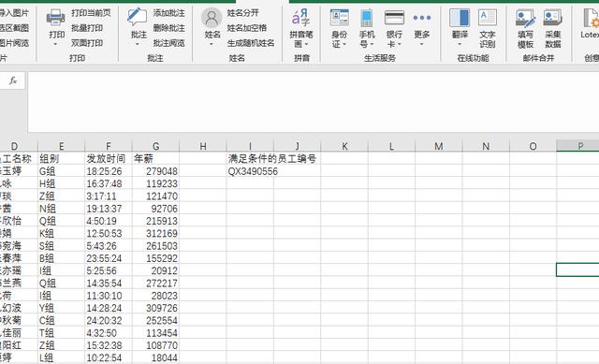Select cell with time 16:37:48

[109, 183]
